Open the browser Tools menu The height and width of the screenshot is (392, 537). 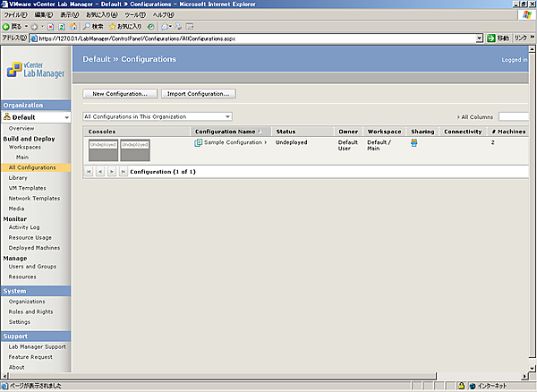pyautogui.click(x=134, y=14)
